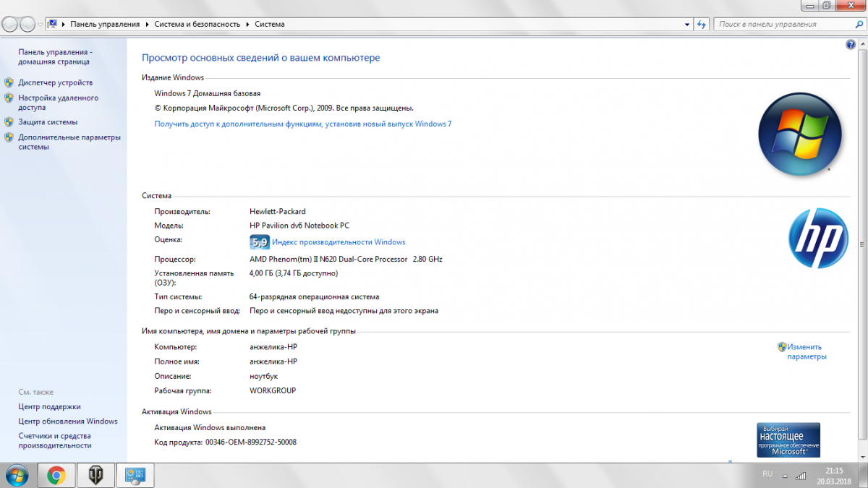
Task: Select the HP Pavilion dv6 Notebook PC text
Action: tap(299, 226)
